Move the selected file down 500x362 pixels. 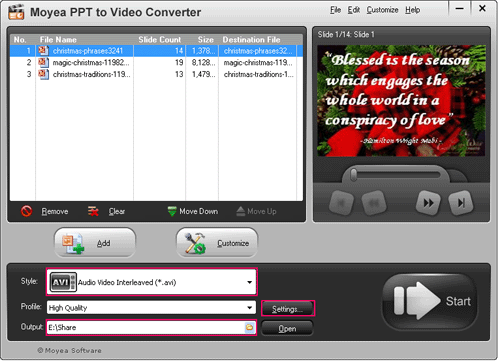click(193, 211)
